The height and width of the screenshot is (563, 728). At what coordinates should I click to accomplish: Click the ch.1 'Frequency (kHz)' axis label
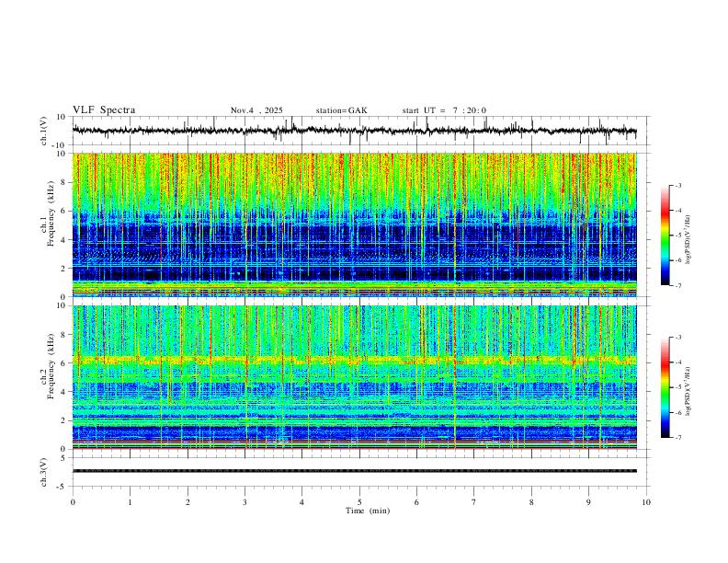tap(51, 213)
